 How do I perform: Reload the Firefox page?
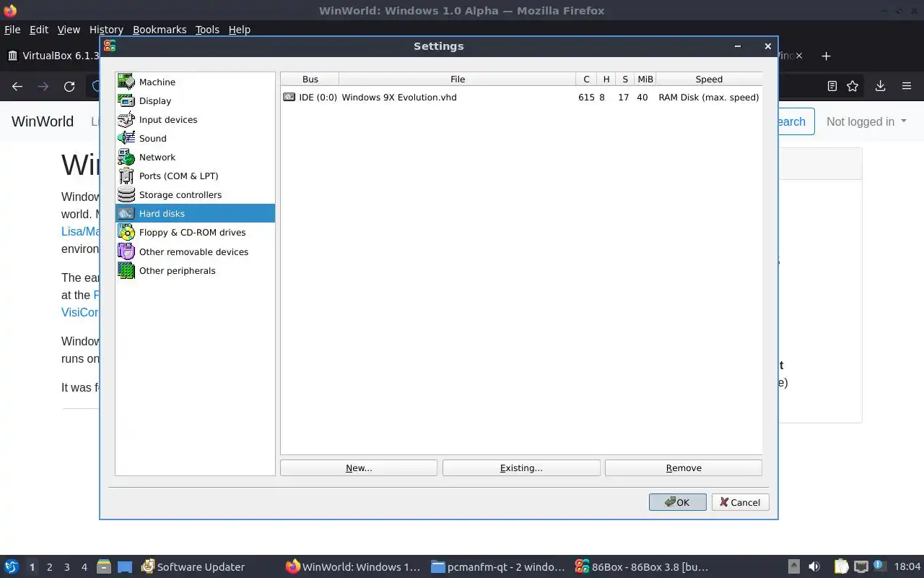[x=69, y=86]
